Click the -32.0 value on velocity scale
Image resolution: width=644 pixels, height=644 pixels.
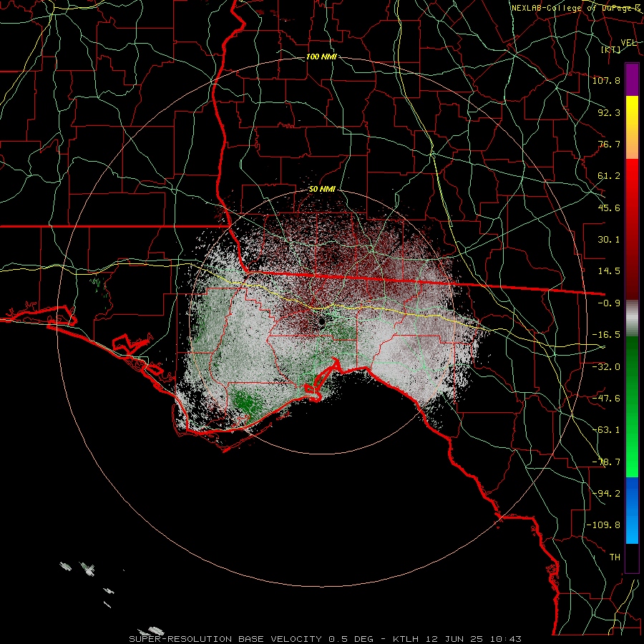click(606, 367)
